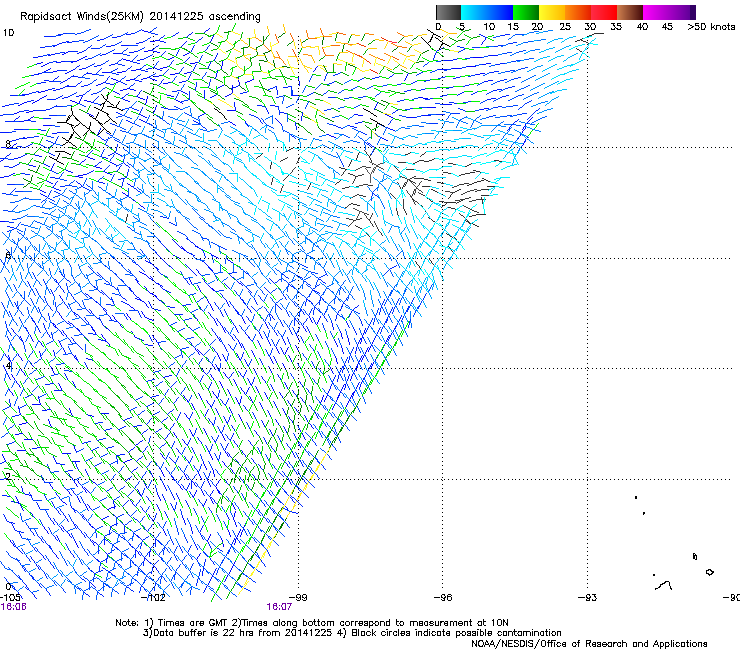Click the yellow 20-25 knots legend color
The height and width of the screenshot is (650, 740).
[552, 12]
